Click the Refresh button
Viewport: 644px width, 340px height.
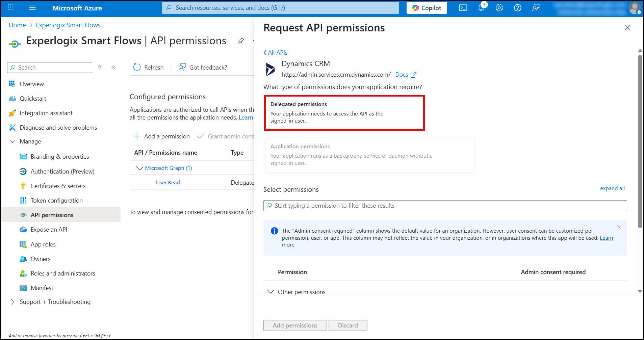click(x=148, y=67)
